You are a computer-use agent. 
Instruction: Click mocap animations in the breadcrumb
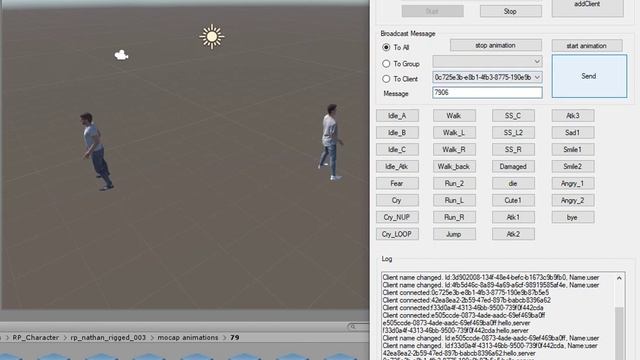(x=188, y=338)
